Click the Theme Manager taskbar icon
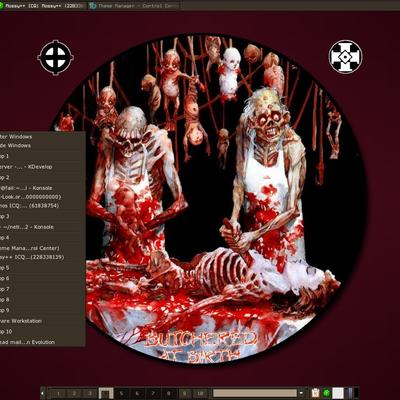Viewport: 400px width, 400px height. click(93, 6)
